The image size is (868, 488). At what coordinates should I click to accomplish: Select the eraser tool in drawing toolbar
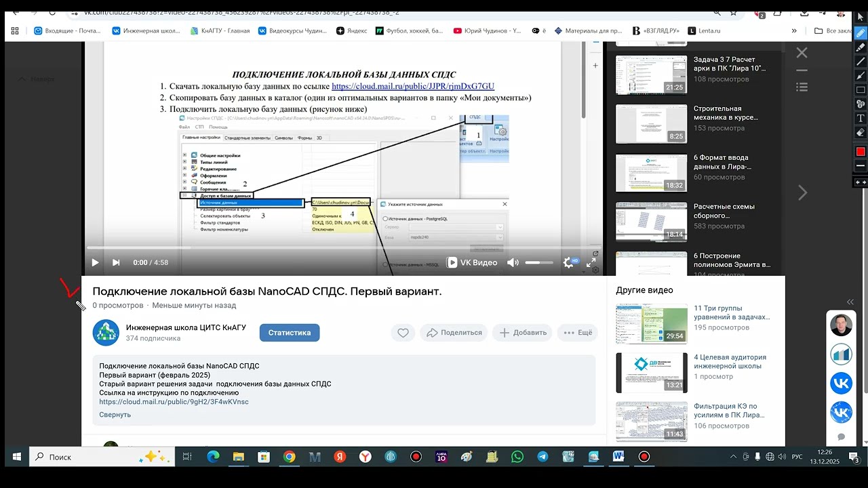click(861, 133)
